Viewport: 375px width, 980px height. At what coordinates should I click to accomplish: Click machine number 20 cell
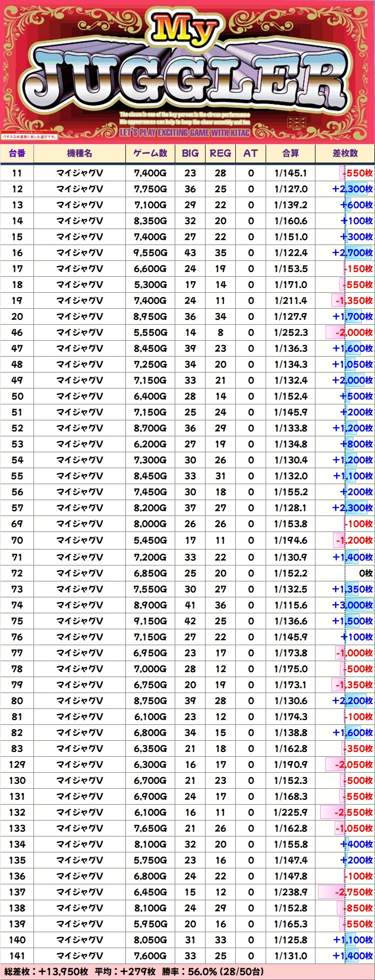click(17, 316)
